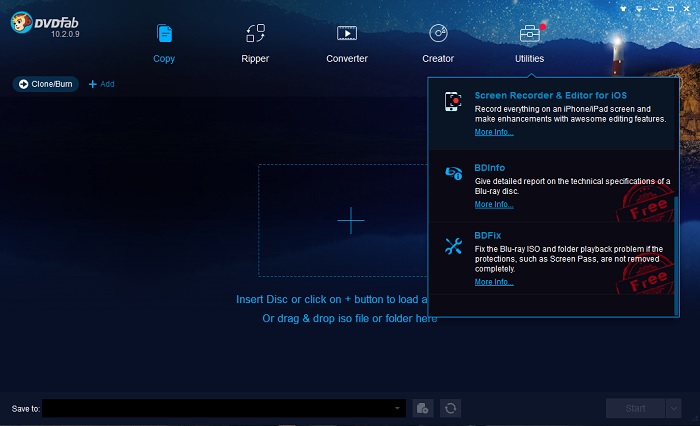The height and width of the screenshot is (426, 700).
Task: Open the title bar dropdown menu icon
Action: tap(639, 8)
